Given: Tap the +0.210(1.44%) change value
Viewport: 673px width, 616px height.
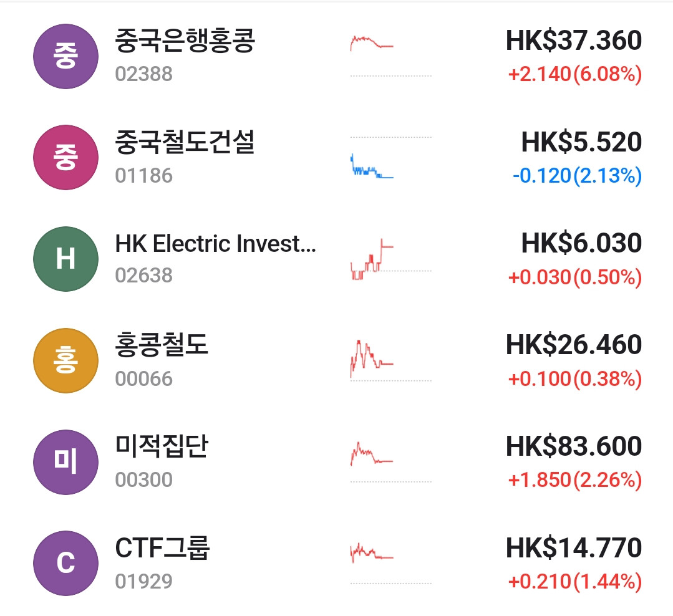Looking at the screenshot, I should [574, 582].
